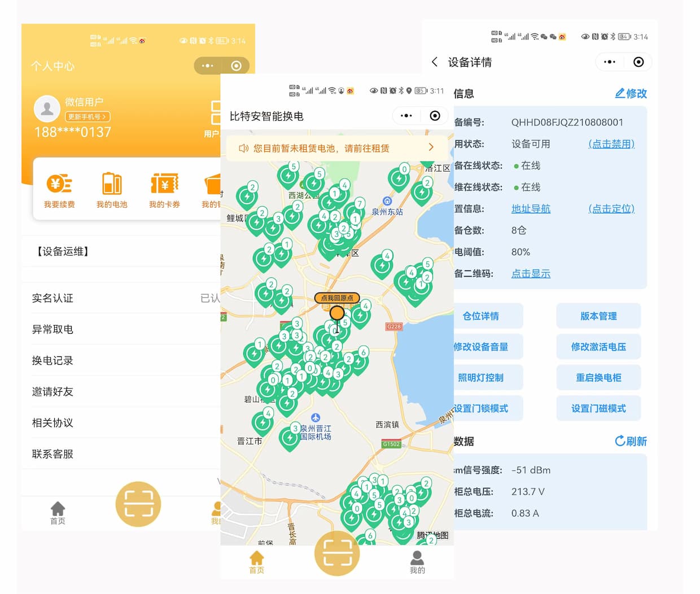Image resolution: width=700 pixels, height=594 pixels.
Task: Expand the rental notice banner arrow
Action: pyautogui.click(x=431, y=147)
